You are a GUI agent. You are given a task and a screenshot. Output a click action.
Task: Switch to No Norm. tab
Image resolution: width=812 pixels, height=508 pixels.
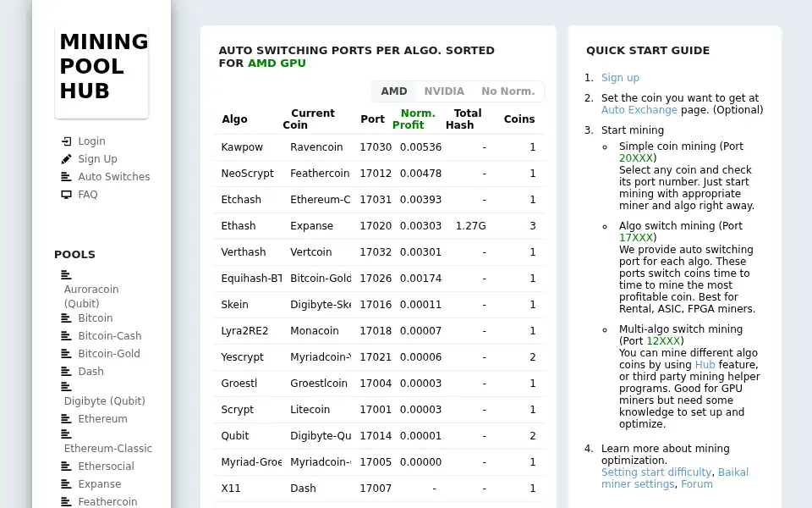click(508, 91)
